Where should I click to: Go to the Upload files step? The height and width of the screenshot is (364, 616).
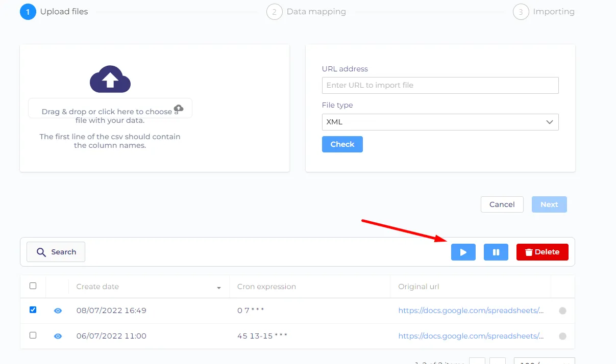[x=54, y=11]
